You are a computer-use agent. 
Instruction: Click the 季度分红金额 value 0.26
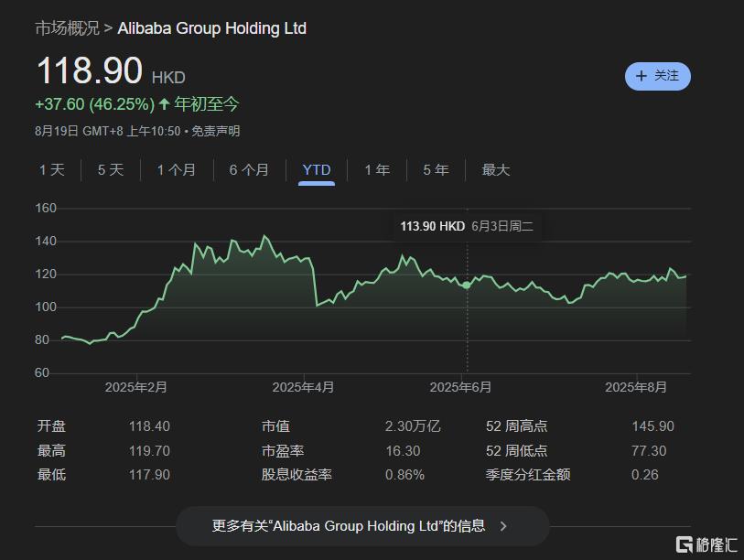point(645,475)
